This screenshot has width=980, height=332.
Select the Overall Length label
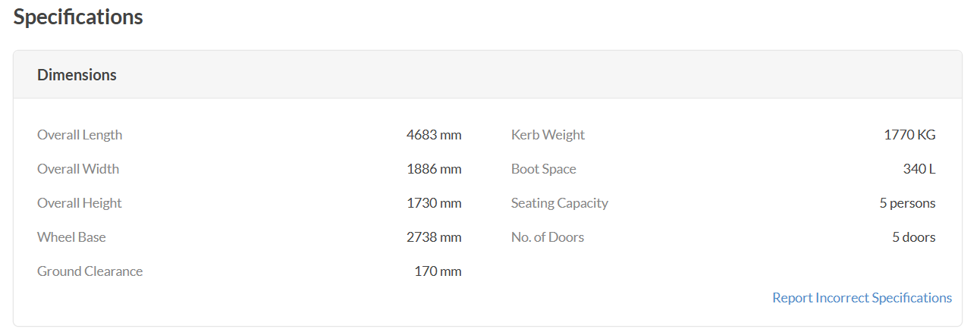pyautogui.click(x=80, y=135)
